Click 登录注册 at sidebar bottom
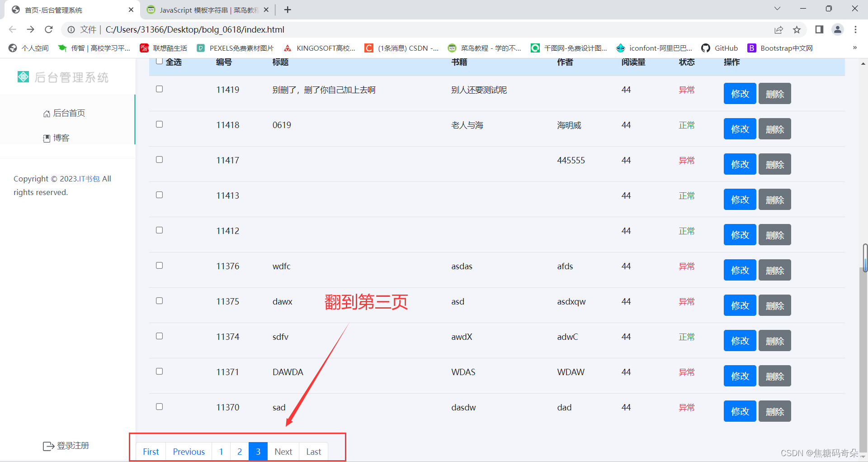 coord(66,446)
